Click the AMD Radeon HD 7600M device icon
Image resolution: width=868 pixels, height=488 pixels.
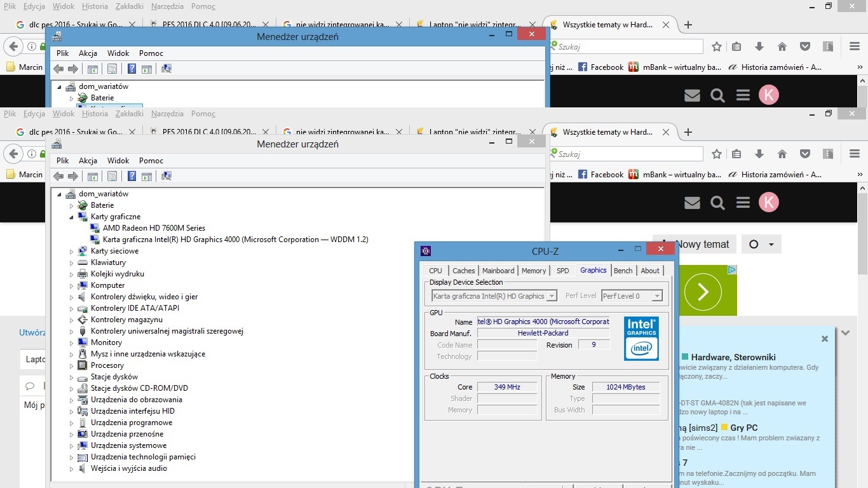tap(95, 228)
